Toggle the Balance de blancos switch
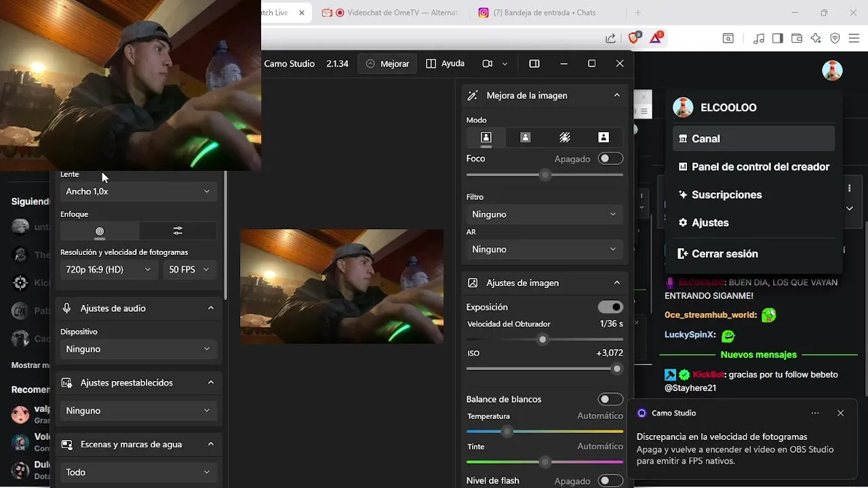868x488 pixels. click(x=610, y=399)
